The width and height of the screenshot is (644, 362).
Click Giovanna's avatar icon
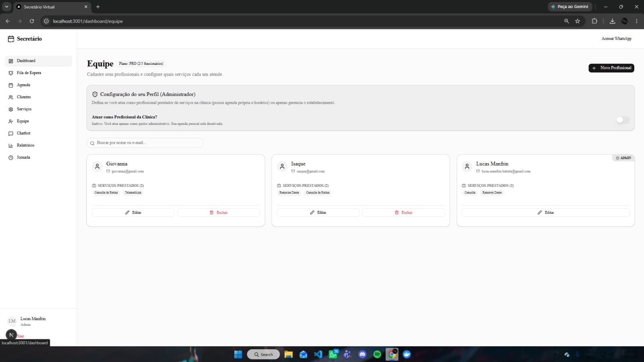tap(97, 166)
